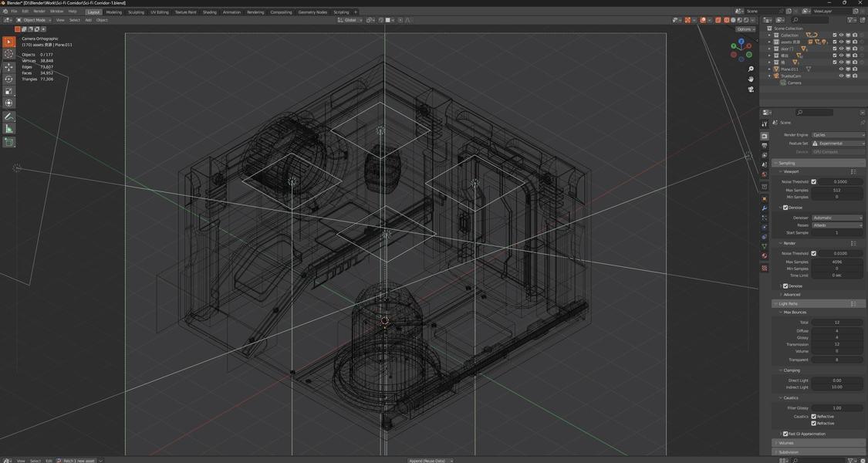Switch to the Geometry Nodes workspace tab
868x463 pixels.
[x=312, y=12]
